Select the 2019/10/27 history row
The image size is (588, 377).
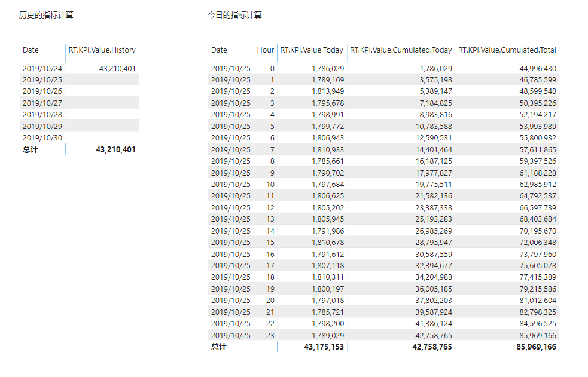(79, 103)
